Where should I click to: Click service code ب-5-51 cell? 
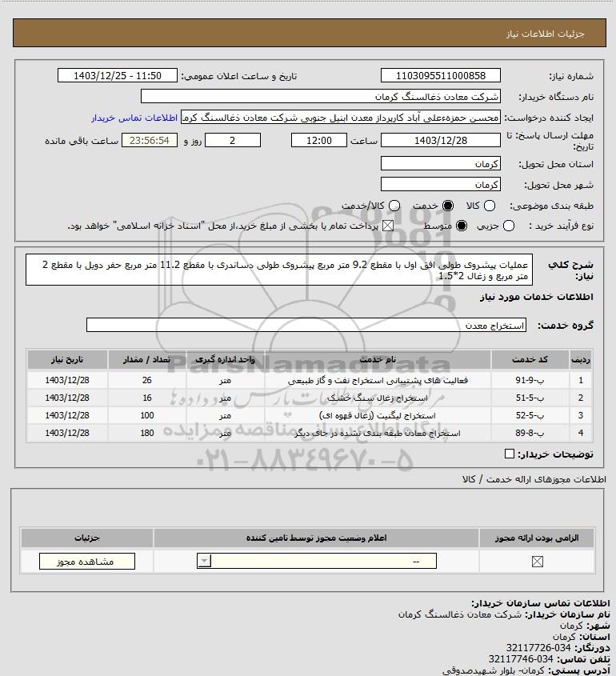point(530,398)
